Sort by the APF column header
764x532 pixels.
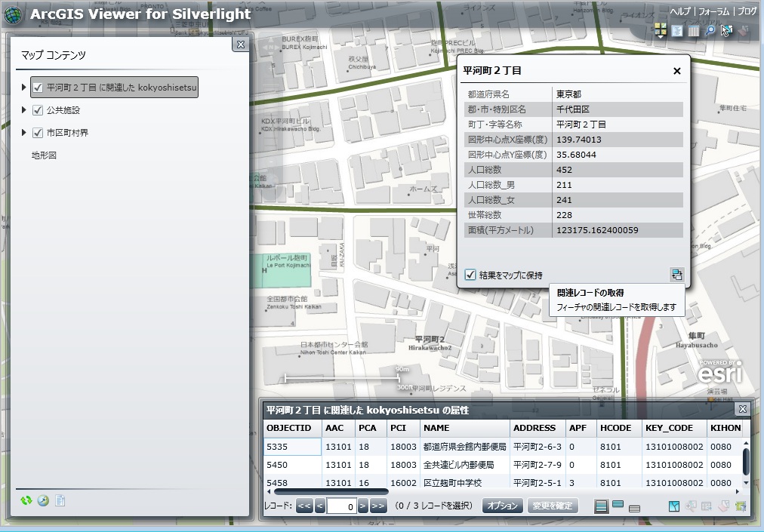pos(581,428)
